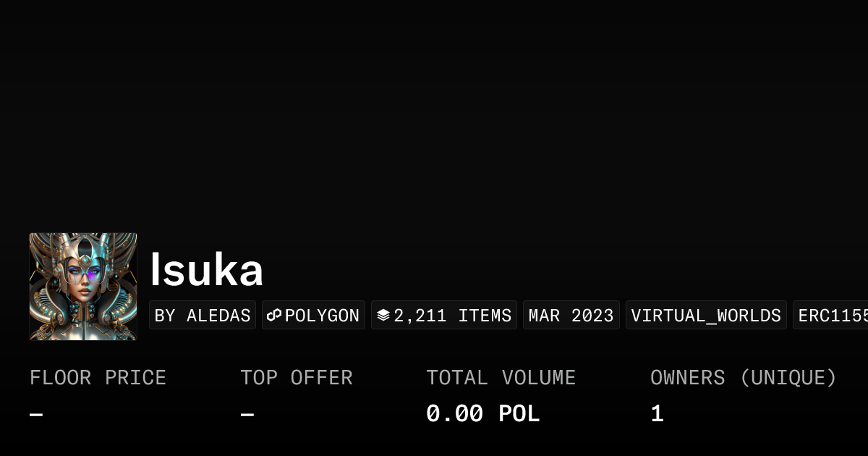Click the 0.00 POL volume value
This screenshot has height=456, width=868.
tap(482, 413)
